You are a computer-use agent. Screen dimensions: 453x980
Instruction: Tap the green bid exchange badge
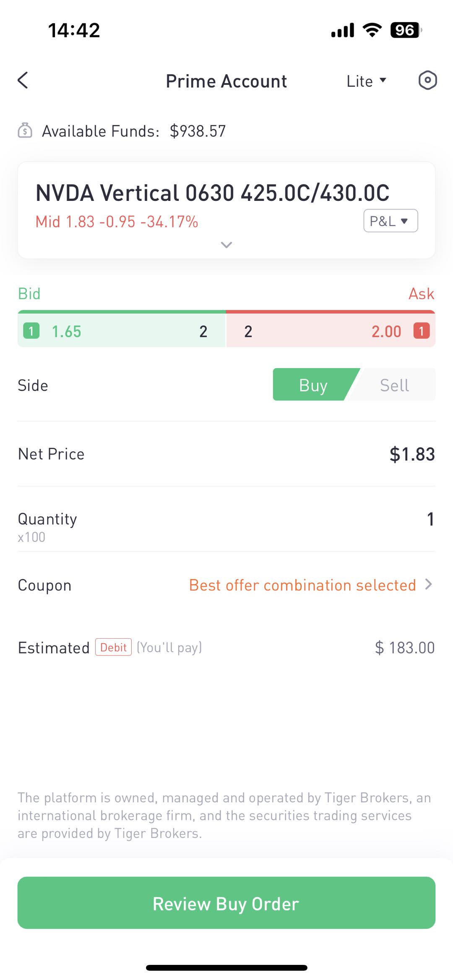pyautogui.click(x=31, y=331)
